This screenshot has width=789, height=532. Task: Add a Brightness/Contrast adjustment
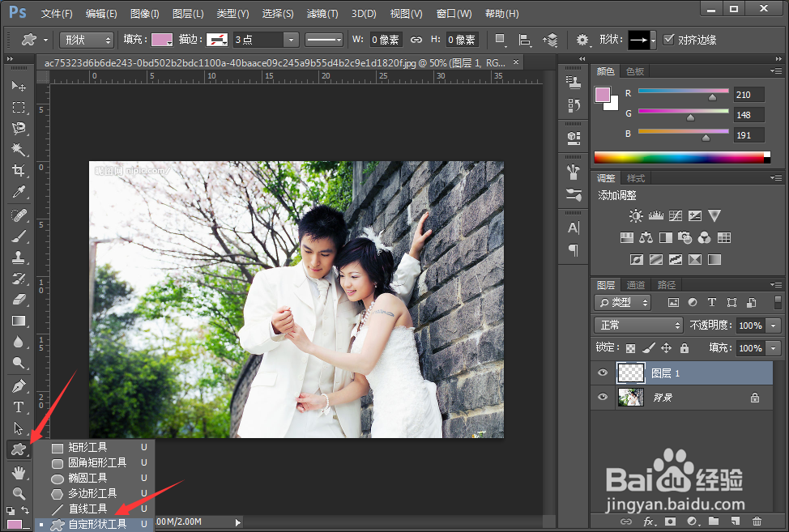636,215
